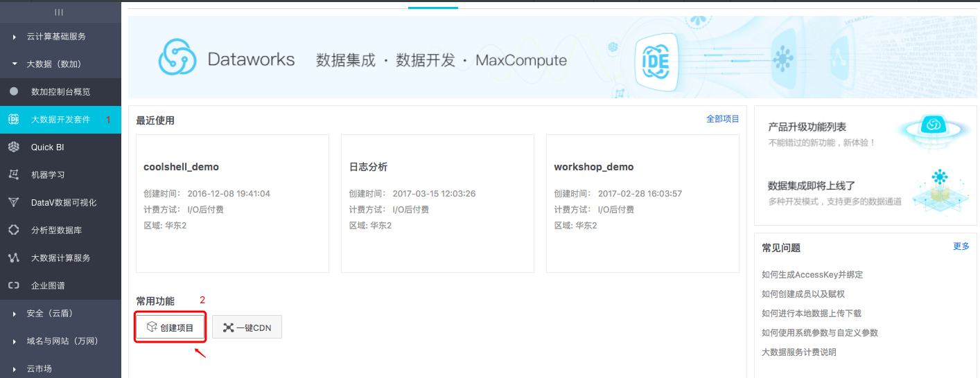980x378 pixels.
Task: Open 产品升级功能列表 announcement
Action: coord(807,127)
